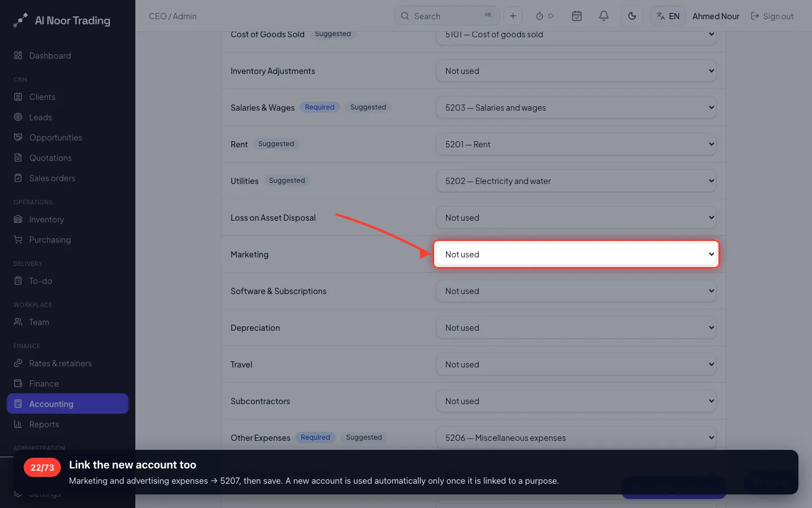Open Rates & retainers

point(68,363)
